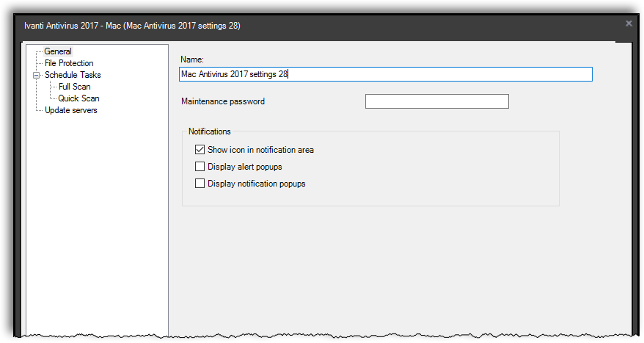The image size is (644, 343).
Task: Click the Maintenance password label
Action: (222, 101)
